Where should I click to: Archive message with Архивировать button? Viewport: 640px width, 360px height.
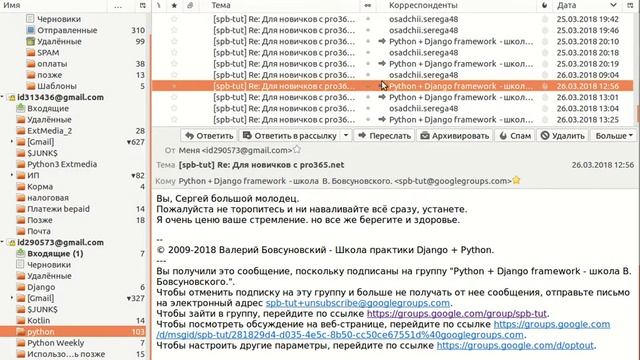pyautogui.click(x=455, y=136)
